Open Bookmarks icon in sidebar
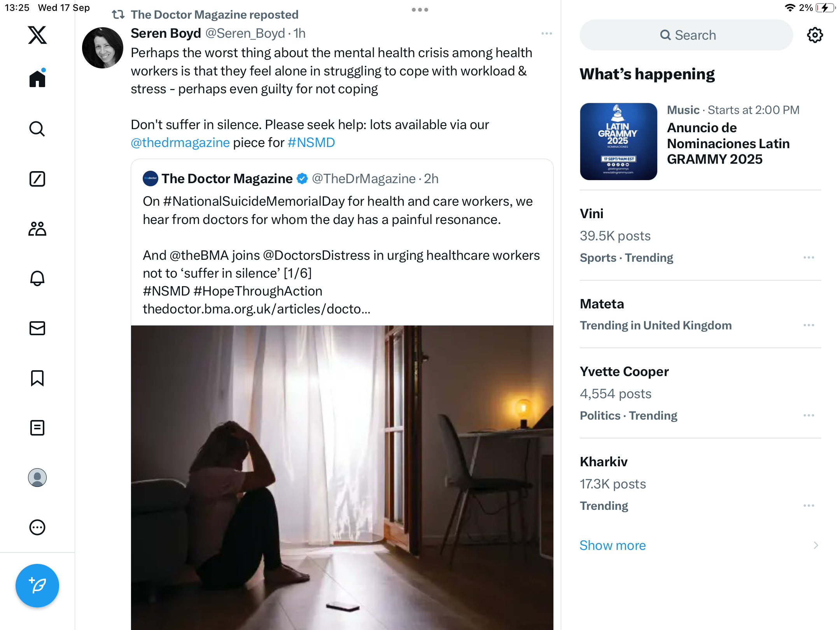This screenshot has height=630, width=840. click(37, 378)
